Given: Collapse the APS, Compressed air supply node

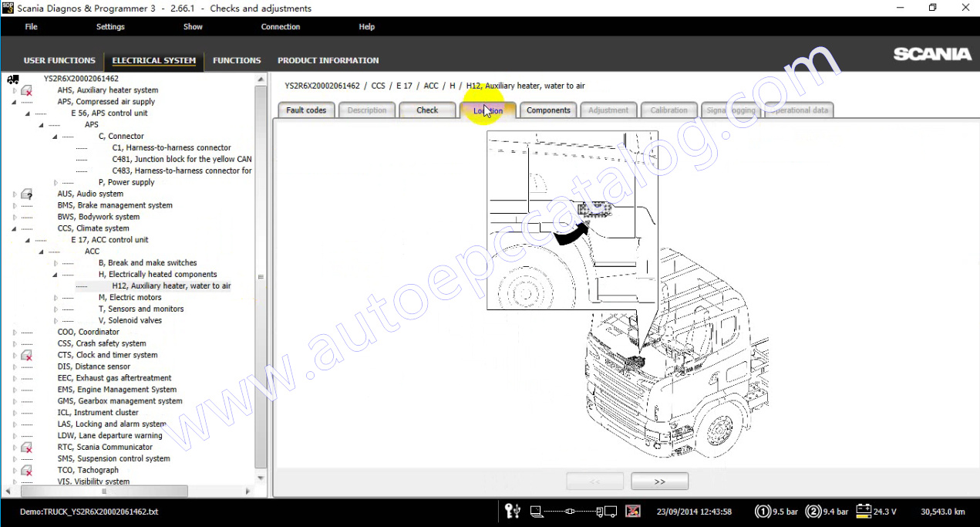Looking at the screenshot, I should pos(15,102).
